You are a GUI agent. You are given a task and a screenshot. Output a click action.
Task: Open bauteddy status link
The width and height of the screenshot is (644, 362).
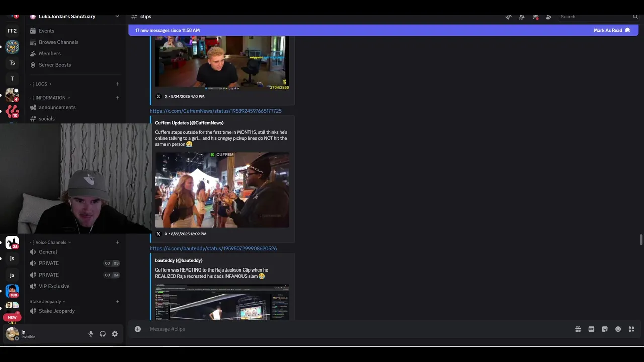[x=213, y=248]
